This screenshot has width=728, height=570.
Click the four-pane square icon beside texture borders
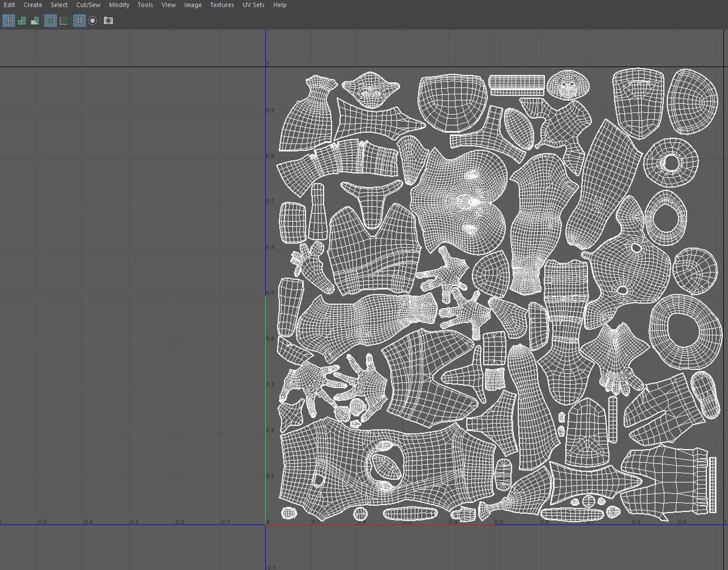tap(63, 21)
